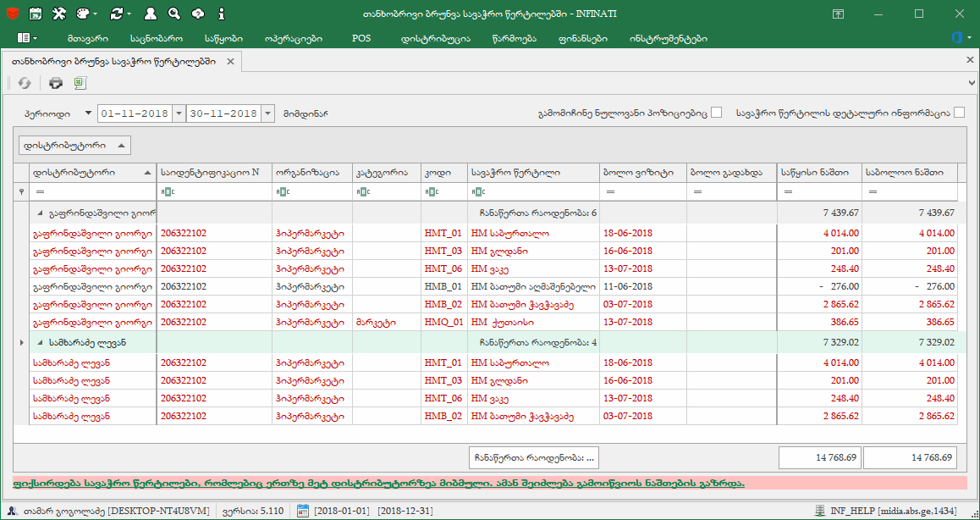Open the წარმოება menu
The width and height of the screenshot is (980, 520).
(x=515, y=38)
